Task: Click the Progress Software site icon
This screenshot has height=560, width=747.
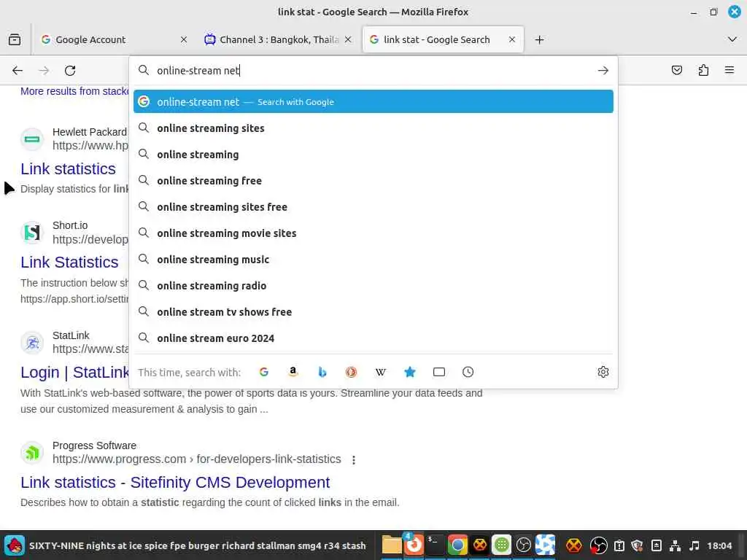Action: click(32, 452)
